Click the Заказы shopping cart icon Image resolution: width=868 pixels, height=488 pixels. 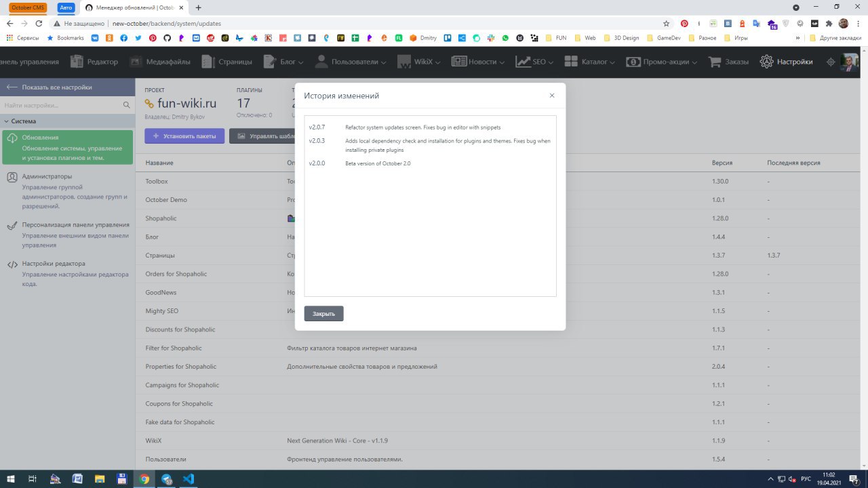(715, 62)
